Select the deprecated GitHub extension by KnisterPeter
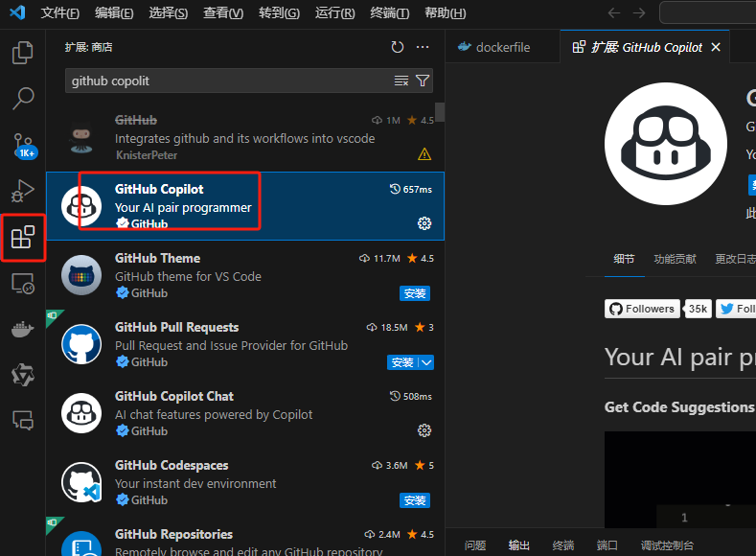Viewport: 756px width, 556px height. coord(245,137)
